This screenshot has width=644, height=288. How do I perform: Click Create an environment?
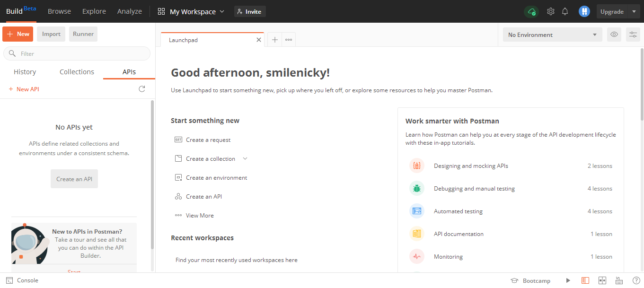pos(217,178)
